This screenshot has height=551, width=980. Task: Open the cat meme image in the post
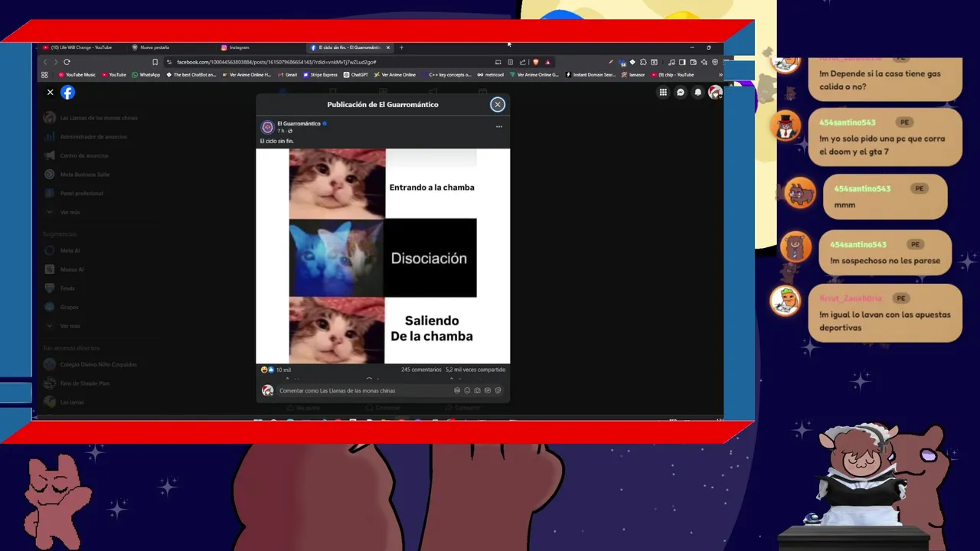click(383, 256)
